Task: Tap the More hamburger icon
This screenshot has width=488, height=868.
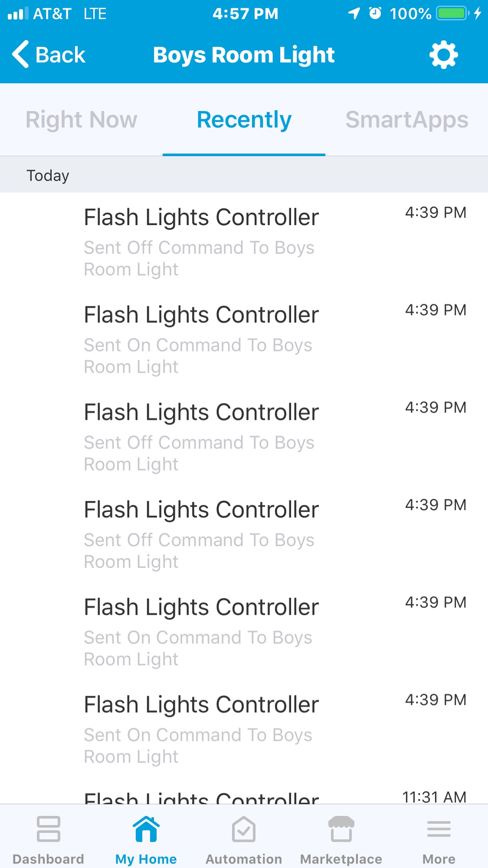Action: tap(439, 829)
